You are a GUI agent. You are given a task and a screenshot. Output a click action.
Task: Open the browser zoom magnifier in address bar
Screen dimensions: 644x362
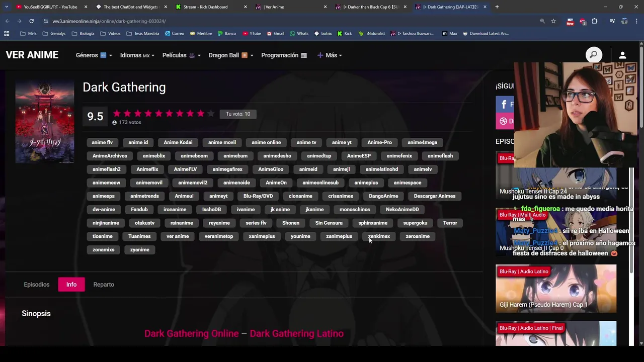[542, 21]
